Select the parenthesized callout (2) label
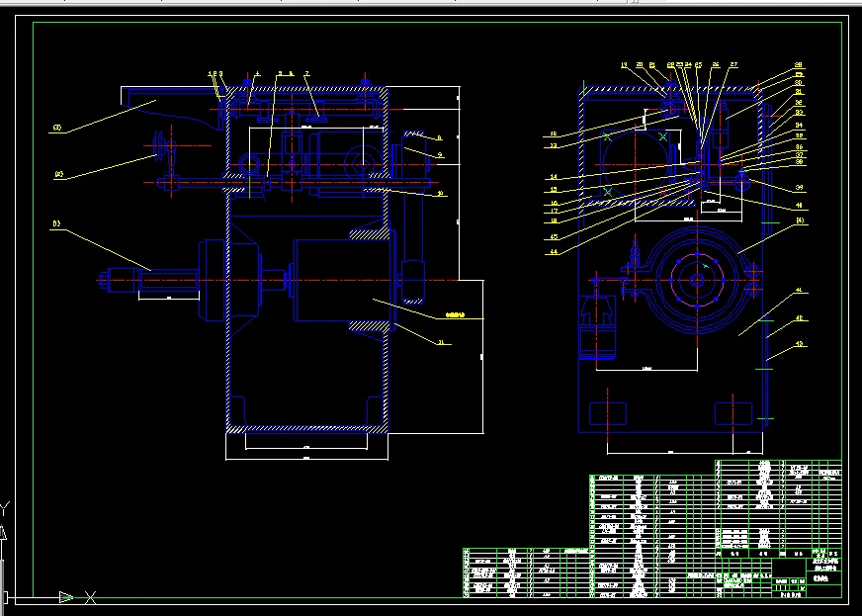Screen dimensions: 862x616 tap(59, 174)
